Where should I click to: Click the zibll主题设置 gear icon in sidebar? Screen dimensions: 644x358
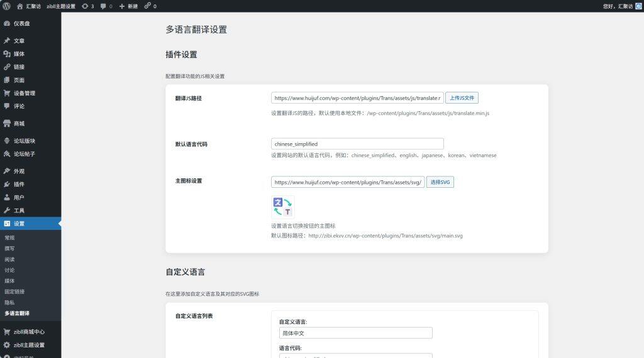pos(7,345)
